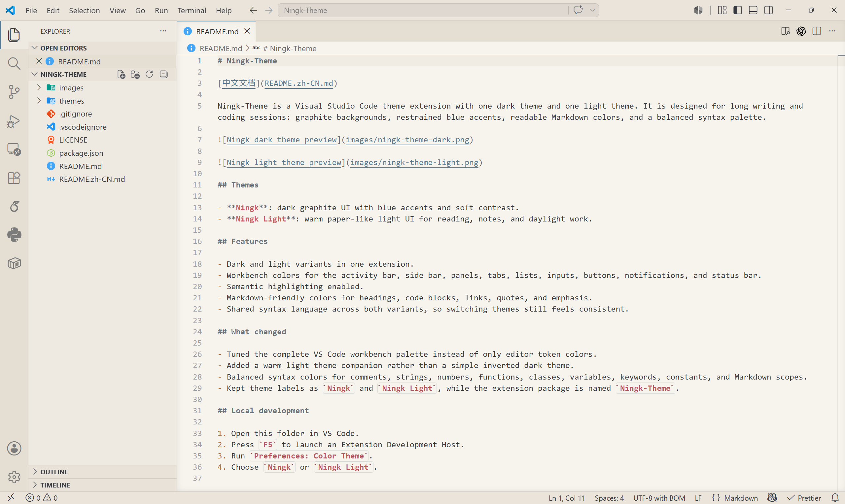The width and height of the screenshot is (845, 504).
Task: Open the Edit menu
Action: 53,11
